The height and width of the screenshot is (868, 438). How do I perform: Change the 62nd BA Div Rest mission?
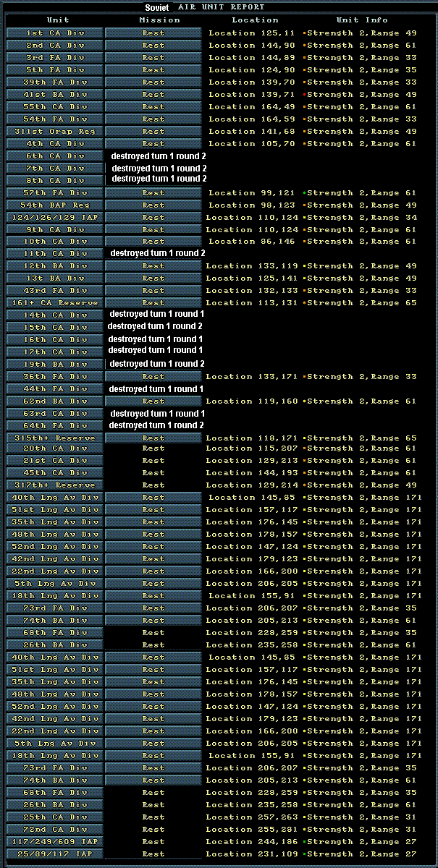[x=153, y=401]
